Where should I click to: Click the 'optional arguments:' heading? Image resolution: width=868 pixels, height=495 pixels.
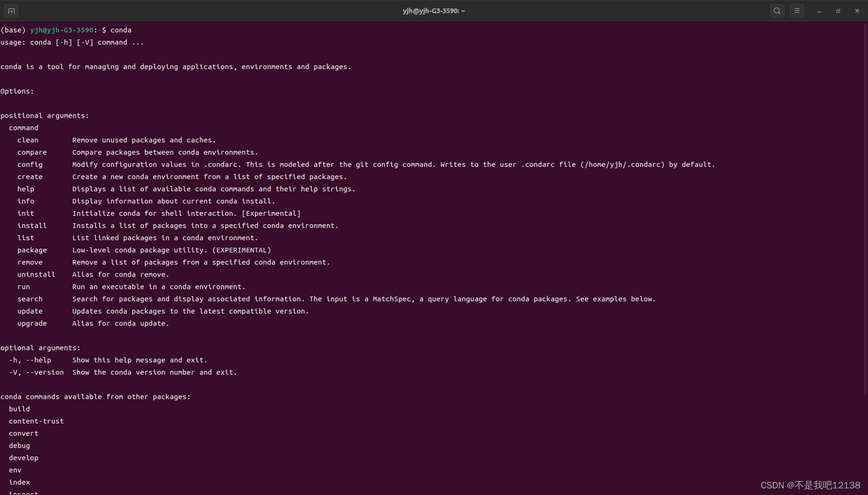(40, 348)
